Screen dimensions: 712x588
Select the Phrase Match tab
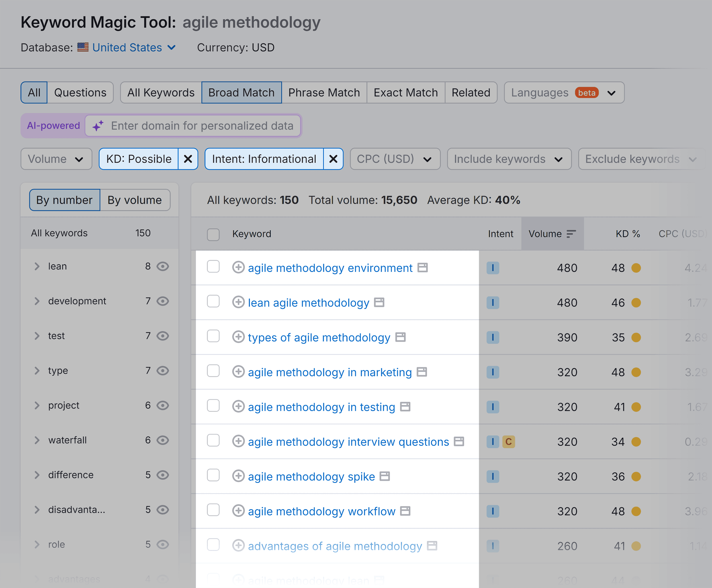click(x=324, y=93)
